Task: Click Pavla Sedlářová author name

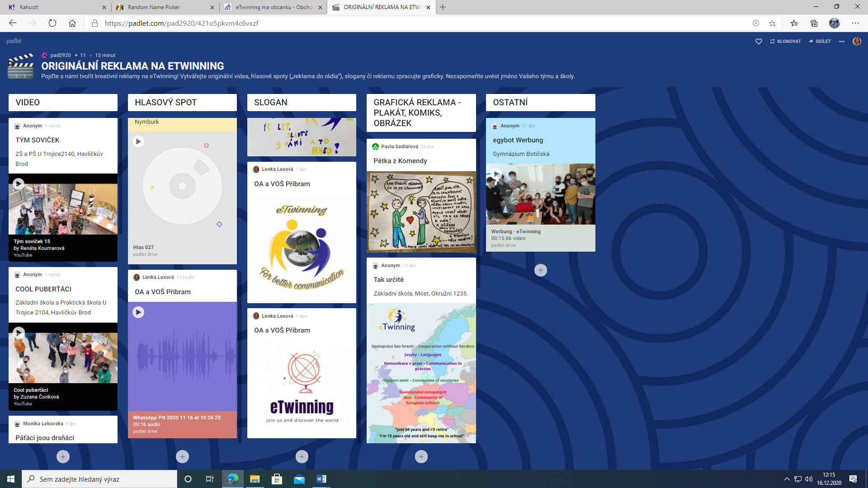Action: (400, 146)
